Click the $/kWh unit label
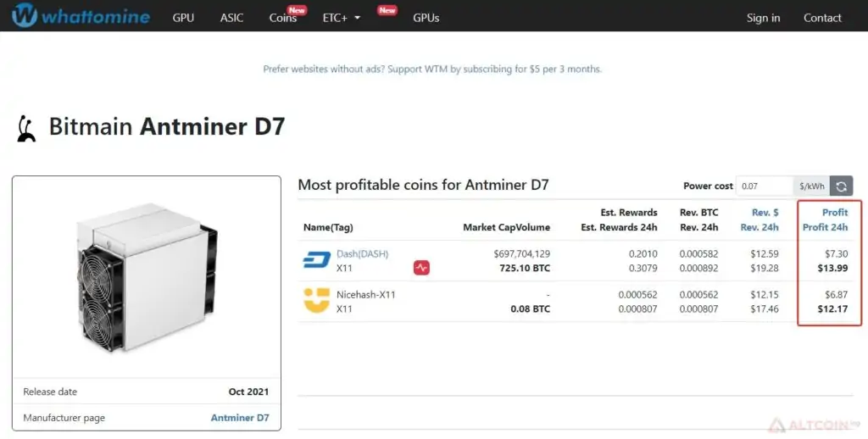 pyautogui.click(x=811, y=186)
